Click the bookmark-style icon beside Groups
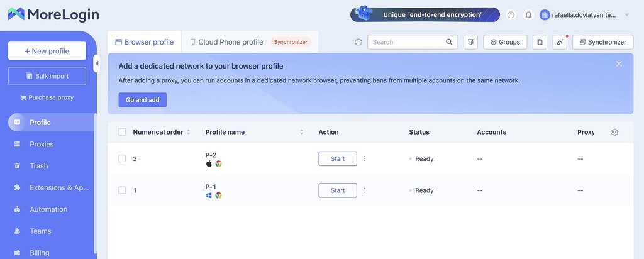Screen dimensions: 644x259 (540, 42)
